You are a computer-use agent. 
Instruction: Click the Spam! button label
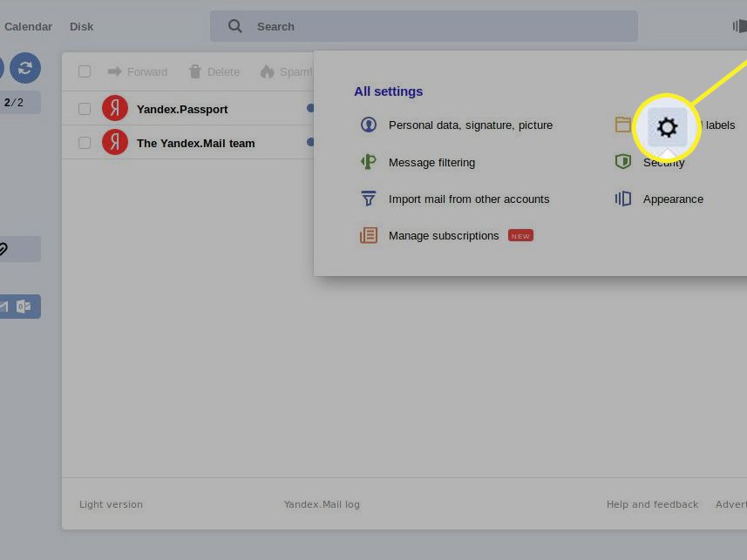[296, 72]
